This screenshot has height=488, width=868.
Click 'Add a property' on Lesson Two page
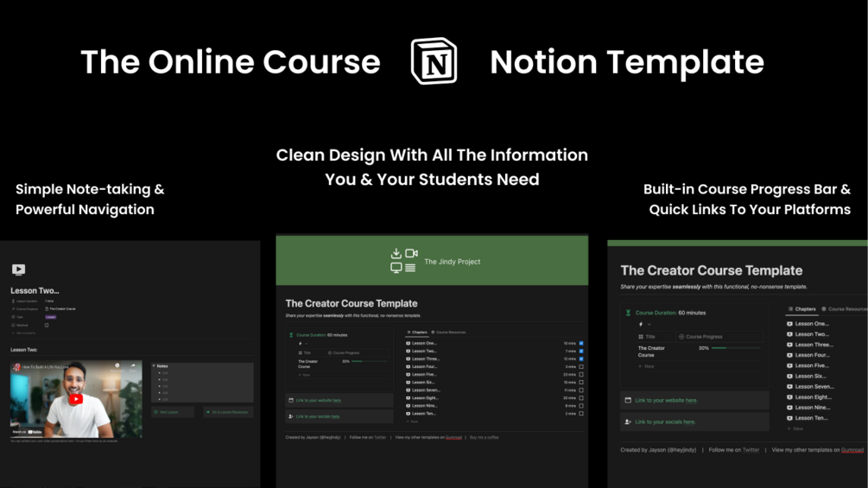(x=23, y=333)
